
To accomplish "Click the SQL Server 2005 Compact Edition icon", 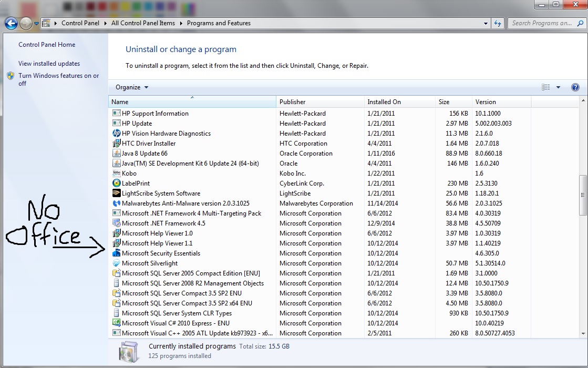I will click(x=116, y=273).
